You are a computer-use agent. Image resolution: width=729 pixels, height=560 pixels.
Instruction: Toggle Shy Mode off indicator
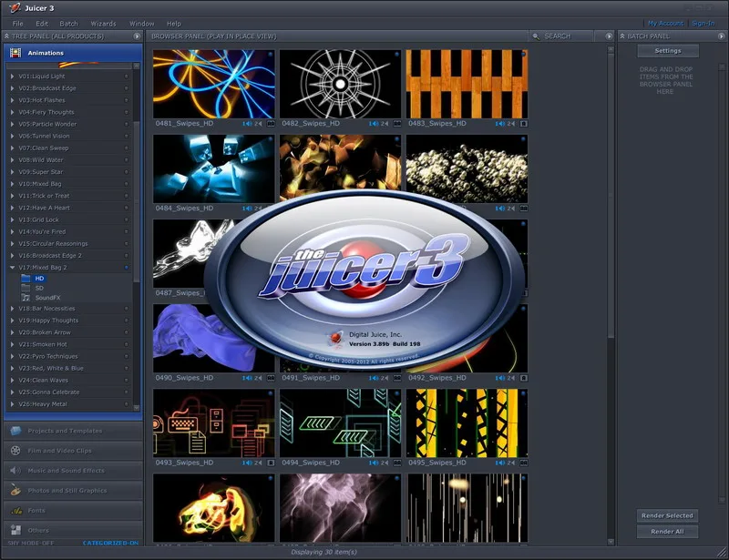(31, 543)
